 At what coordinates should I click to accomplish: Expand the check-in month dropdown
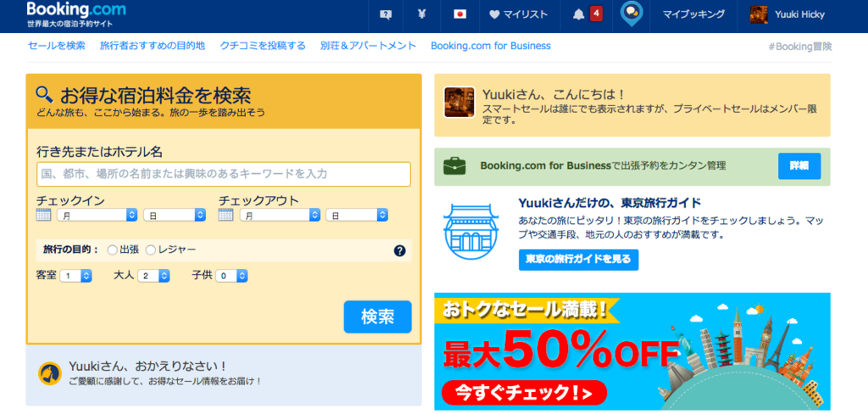click(97, 215)
